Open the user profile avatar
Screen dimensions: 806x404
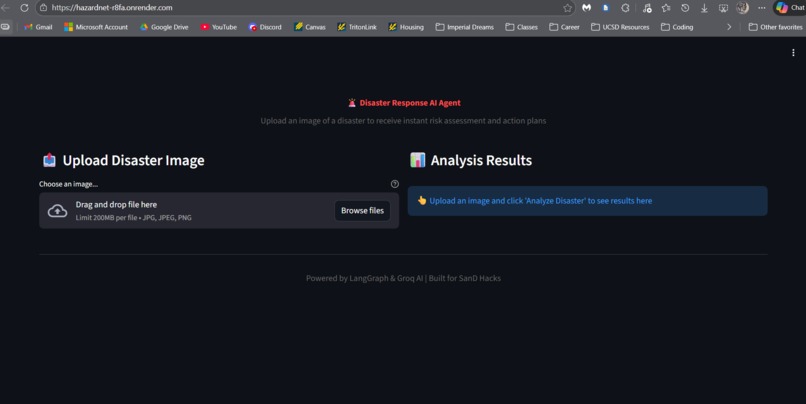click(x=742, y=8)
